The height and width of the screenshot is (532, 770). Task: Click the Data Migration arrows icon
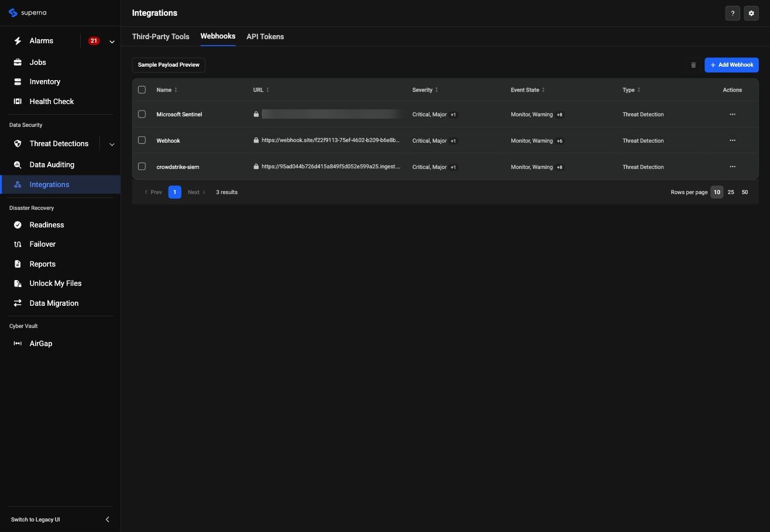[x=18, y=303]
